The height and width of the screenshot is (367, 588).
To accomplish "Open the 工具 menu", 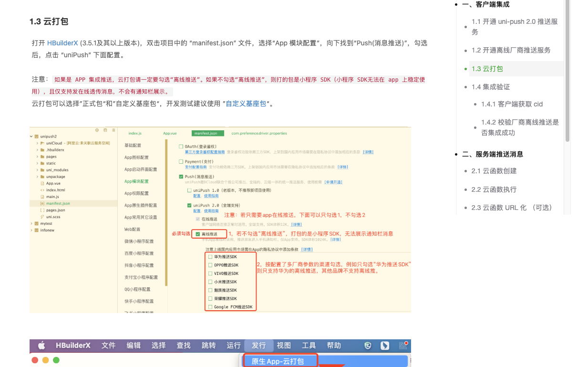I will [x=309, y=346].
